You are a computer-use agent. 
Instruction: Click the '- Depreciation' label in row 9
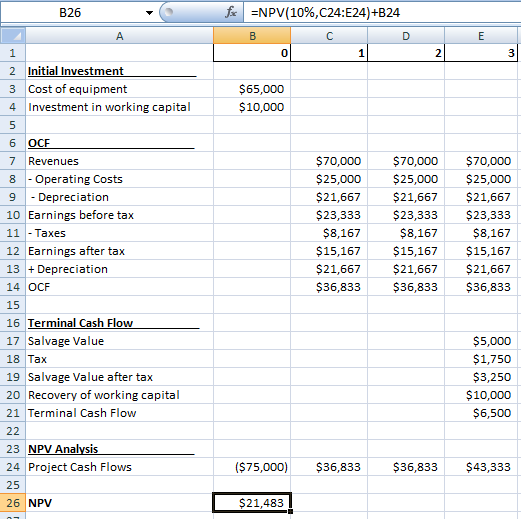70,197
